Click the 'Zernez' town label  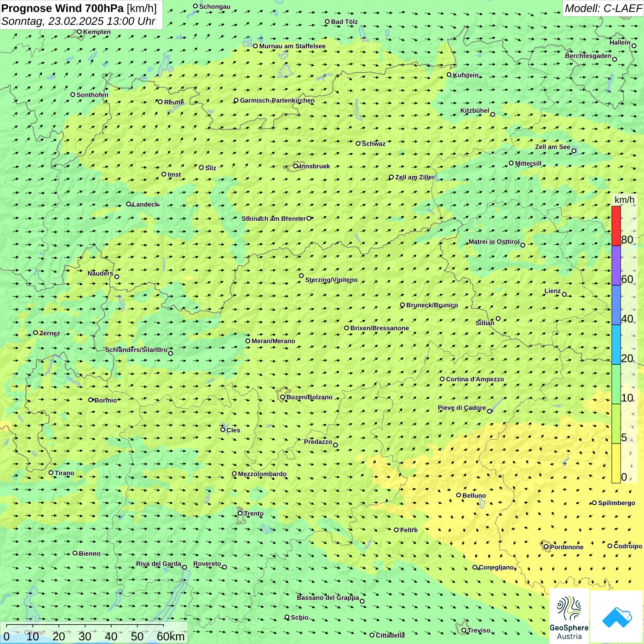pos(50,333)
